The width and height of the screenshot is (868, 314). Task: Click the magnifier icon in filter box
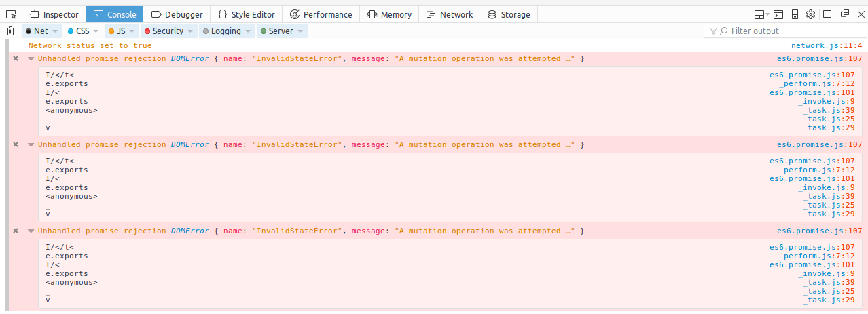[724, 31]
